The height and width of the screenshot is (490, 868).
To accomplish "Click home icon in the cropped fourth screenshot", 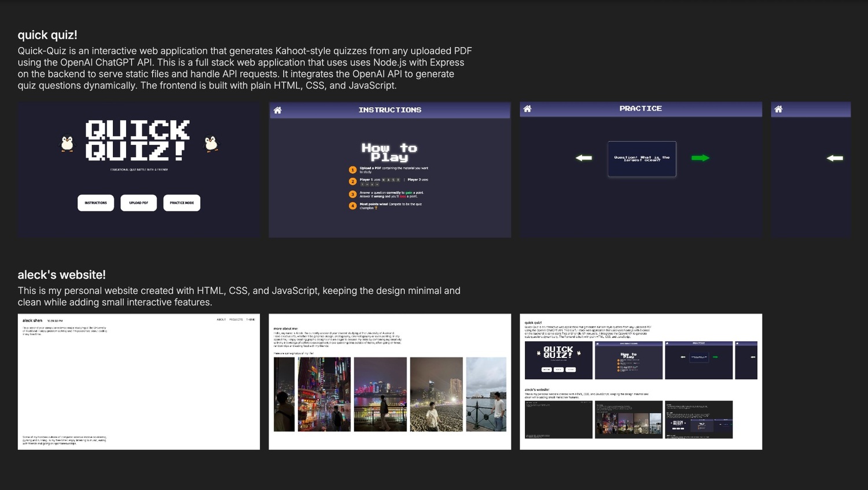I will click(778, 109).
